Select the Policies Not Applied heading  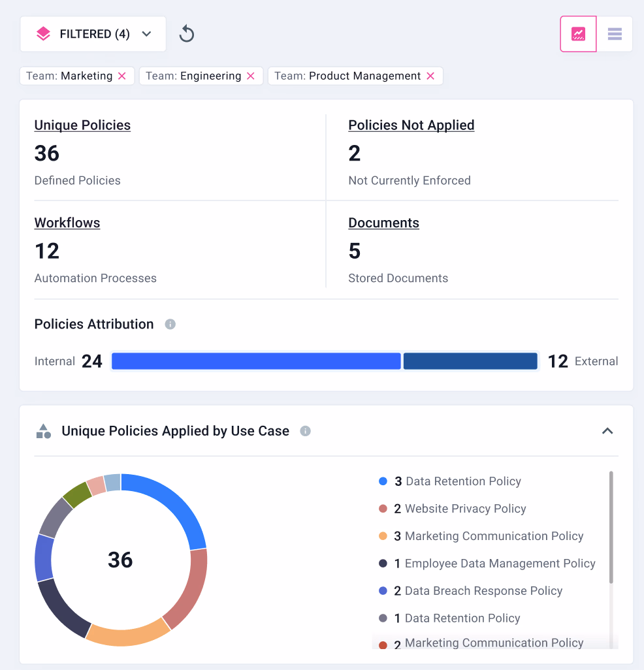(411, 125)
